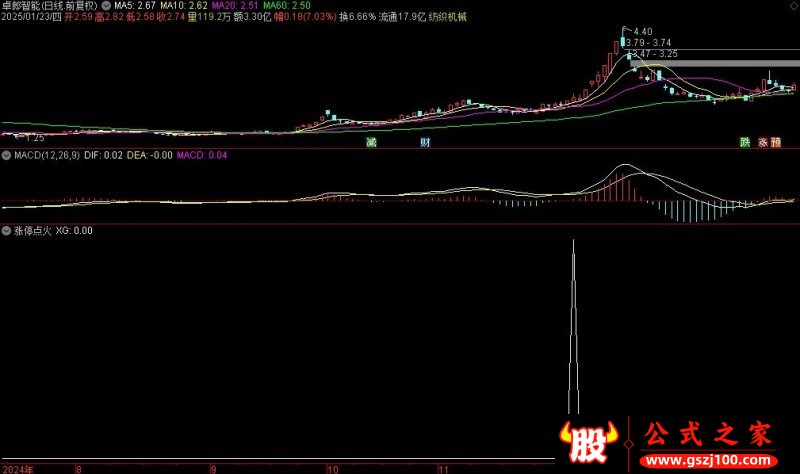Click the float value 流通17.9亿

coord(402,17)
